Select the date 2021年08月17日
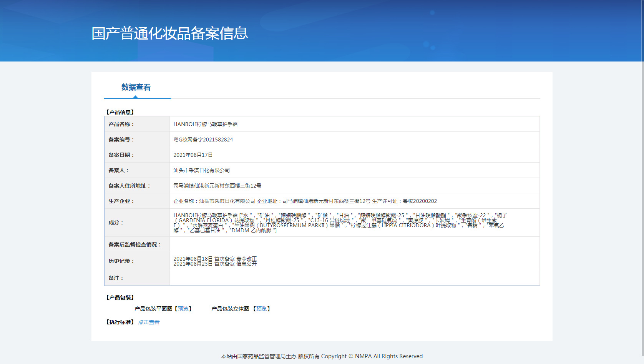Image resolution: width=644 pixels, height=364 pixels. 193,155
